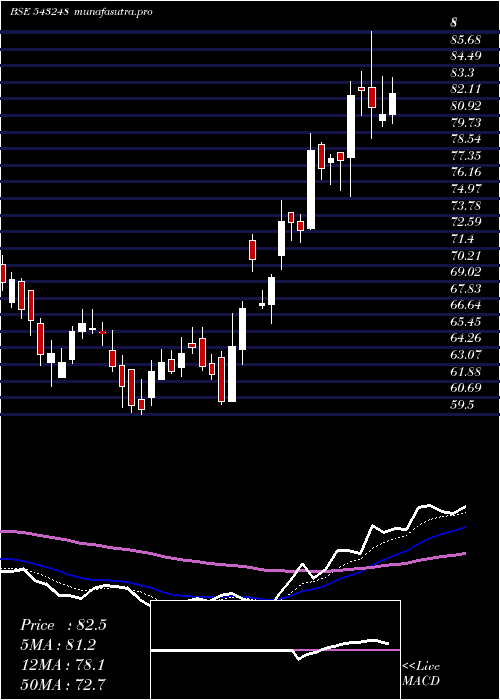Click the 64.26 price axis label
Screen dimensions: 500x700
point(466,338)
